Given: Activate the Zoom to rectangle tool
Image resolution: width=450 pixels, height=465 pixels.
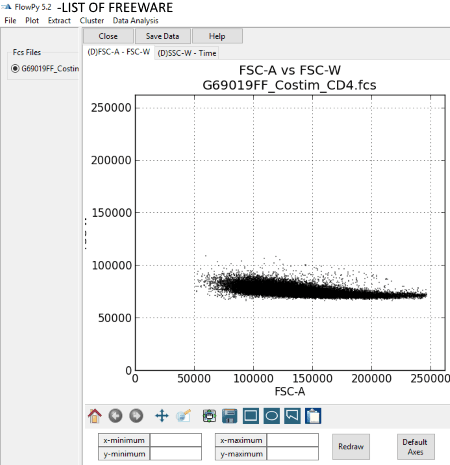Looking at the screenshot, I should coord(184,416).
